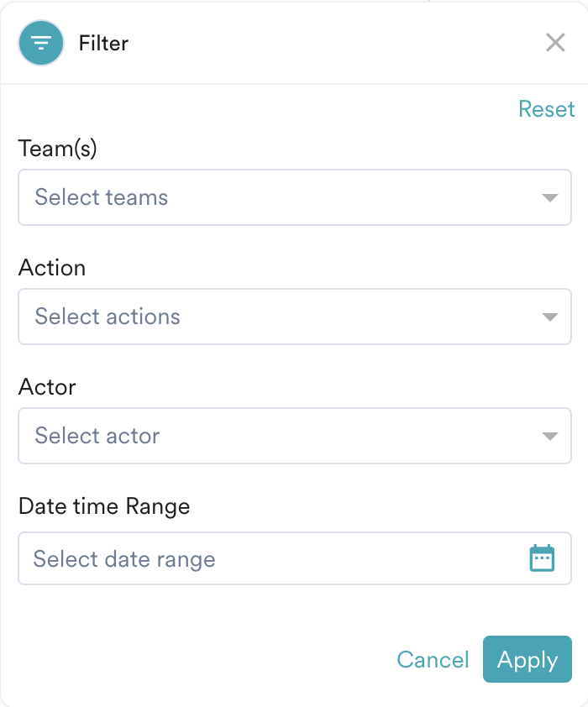Click the Actor field label
Viewport: 588px width, 707px height.
47,387
